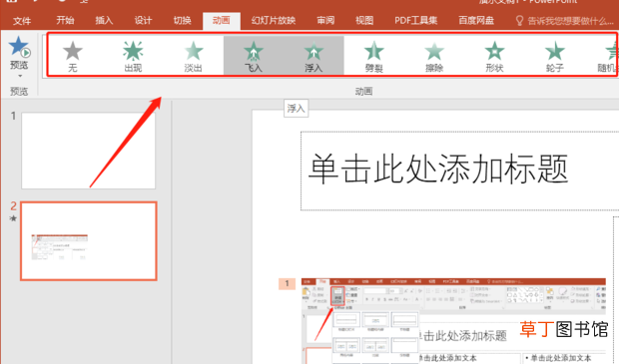The height and width of the screenshot is (364, 619).
Task: Click the animation order tag 1 on slide
Action: coord(287,283)
